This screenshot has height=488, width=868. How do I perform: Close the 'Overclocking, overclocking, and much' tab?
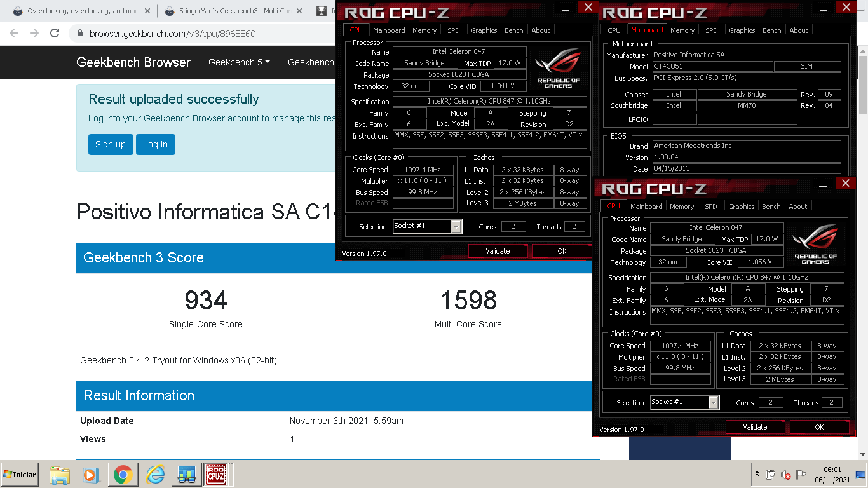(x=147, y=11)
